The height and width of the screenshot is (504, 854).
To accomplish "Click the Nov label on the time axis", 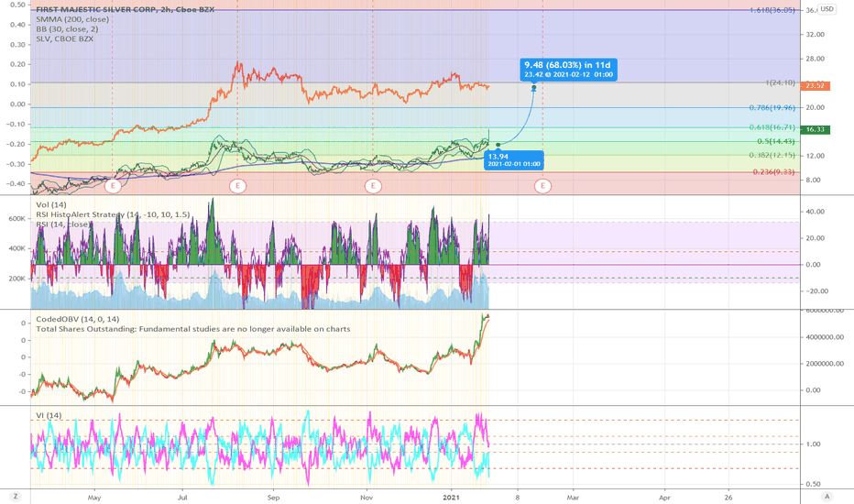I will pos(367,498).
